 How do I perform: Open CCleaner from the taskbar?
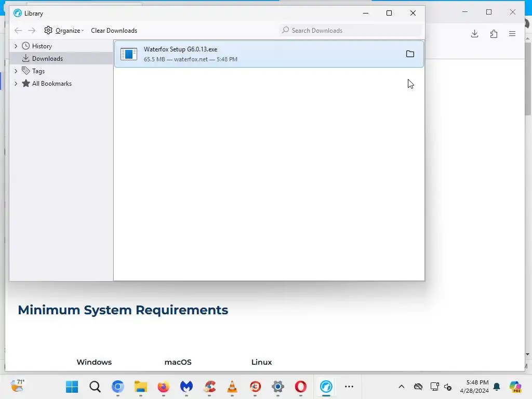tap(209, 387)
